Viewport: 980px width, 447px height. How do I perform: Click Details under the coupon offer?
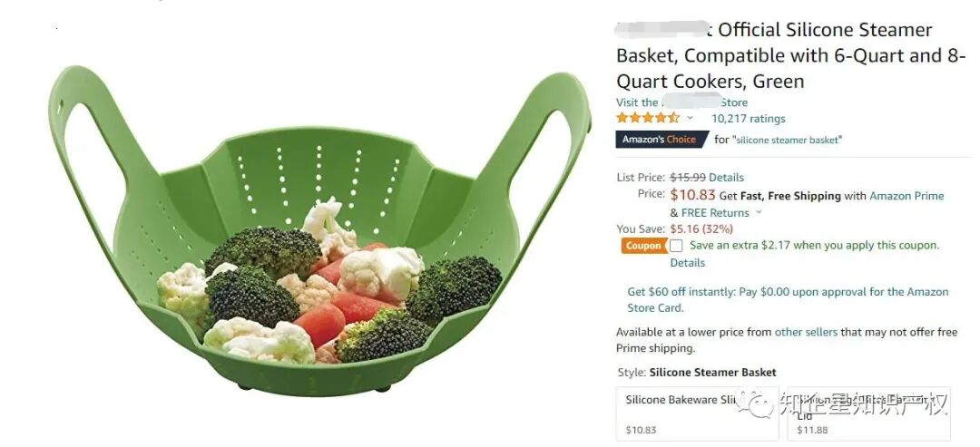(x=688, y=263)
